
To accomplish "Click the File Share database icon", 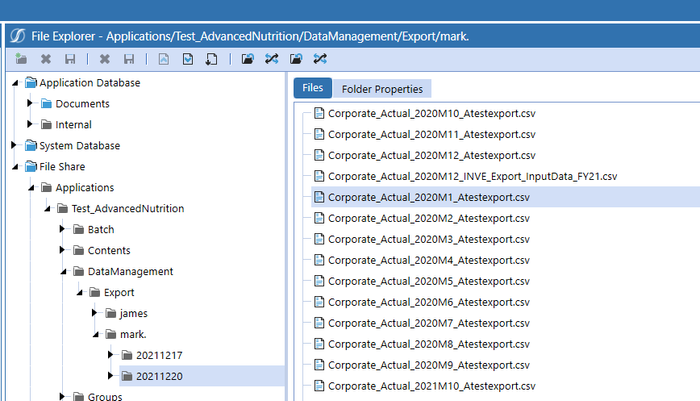I will tap(30, 167).
